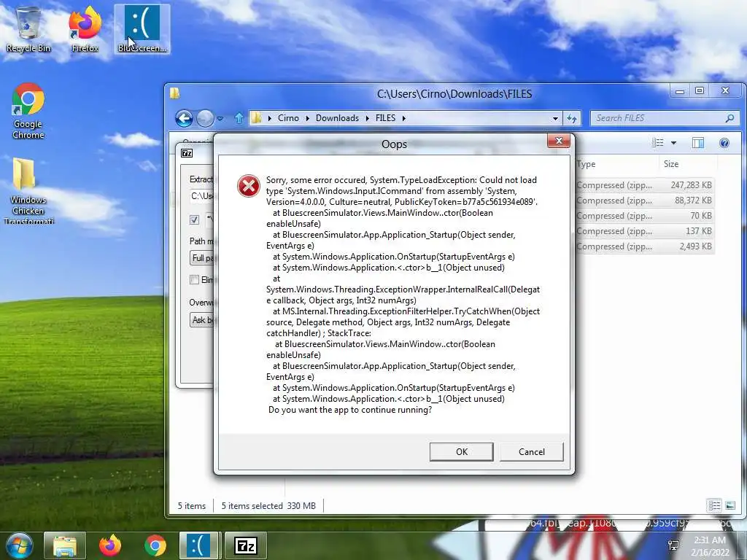The height and width of the screenshot is (560, 747).
Task: Toggle the checked box in 7-Zip Extract dialog
Action: [194, 219]
